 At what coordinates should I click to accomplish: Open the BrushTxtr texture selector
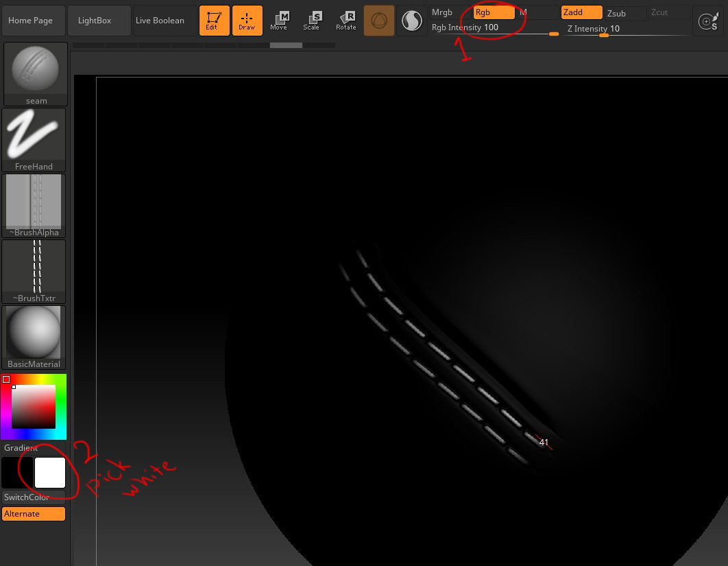coord(34,272)
